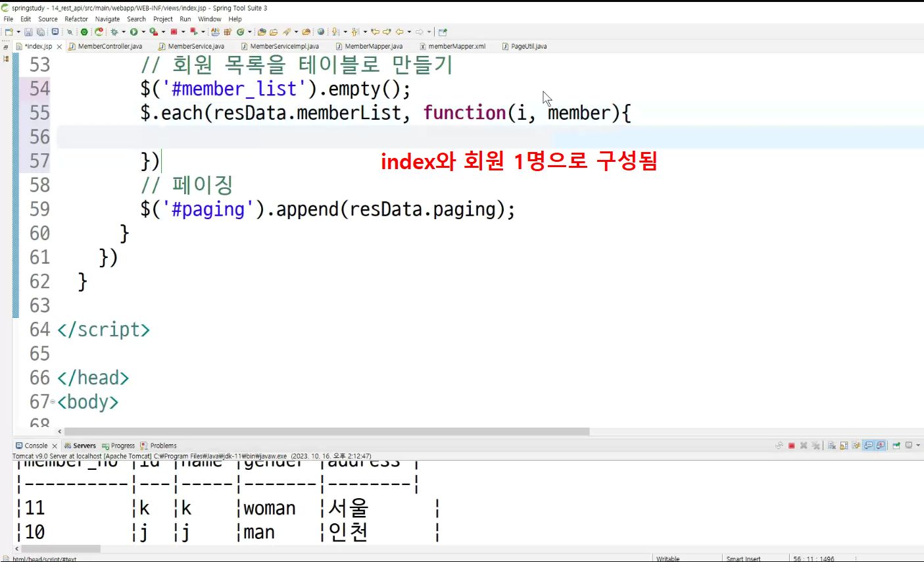
Task: Open the Display Selected Console dropdown
Action: pos(918,446)
